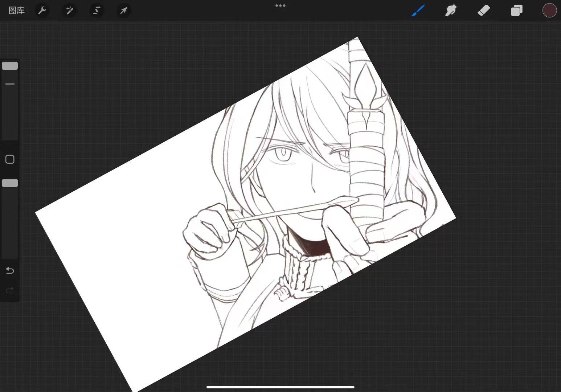Open the 图库 gallery
561x392 pixels.
17,11
